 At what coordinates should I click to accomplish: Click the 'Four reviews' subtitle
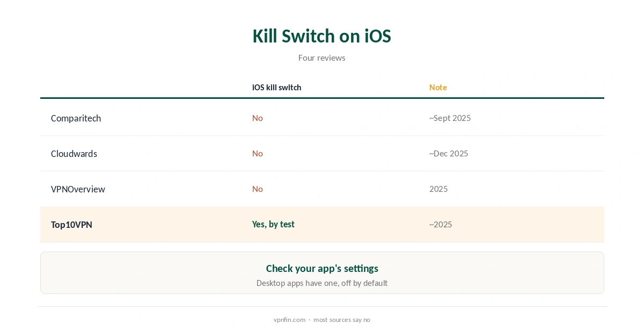coord(321,58)
